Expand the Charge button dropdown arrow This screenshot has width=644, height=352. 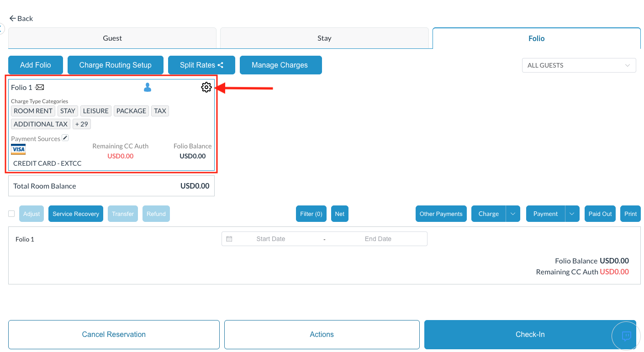[x=513, y=214]
